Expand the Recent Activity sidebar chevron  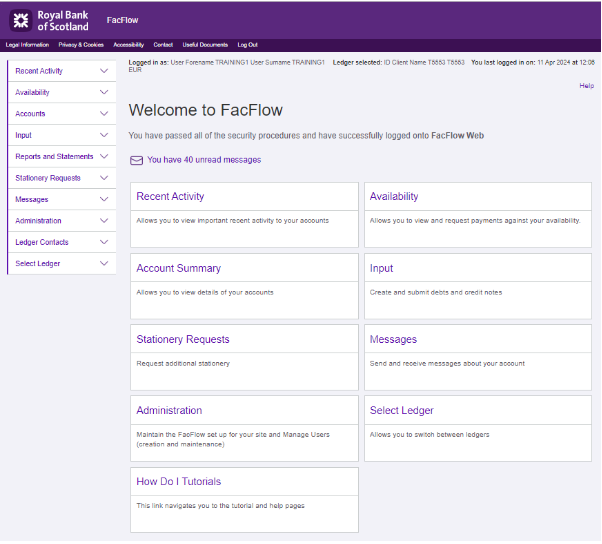coord(104,71)
